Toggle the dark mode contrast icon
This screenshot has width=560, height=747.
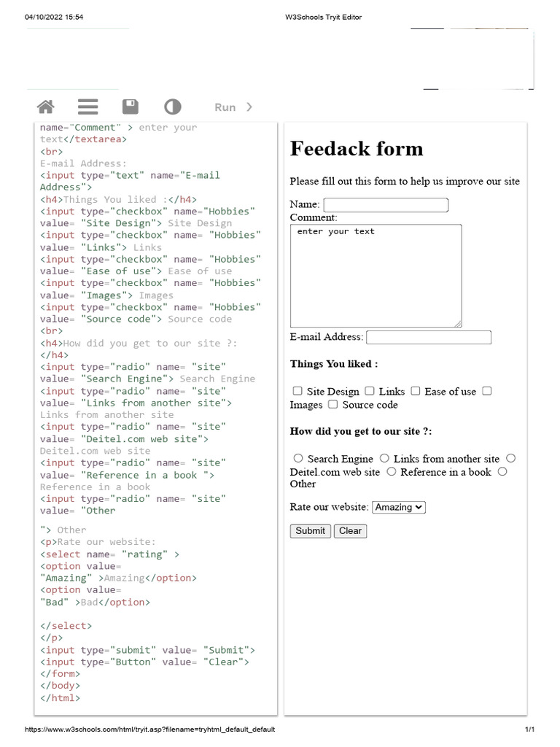click(173, 107)
